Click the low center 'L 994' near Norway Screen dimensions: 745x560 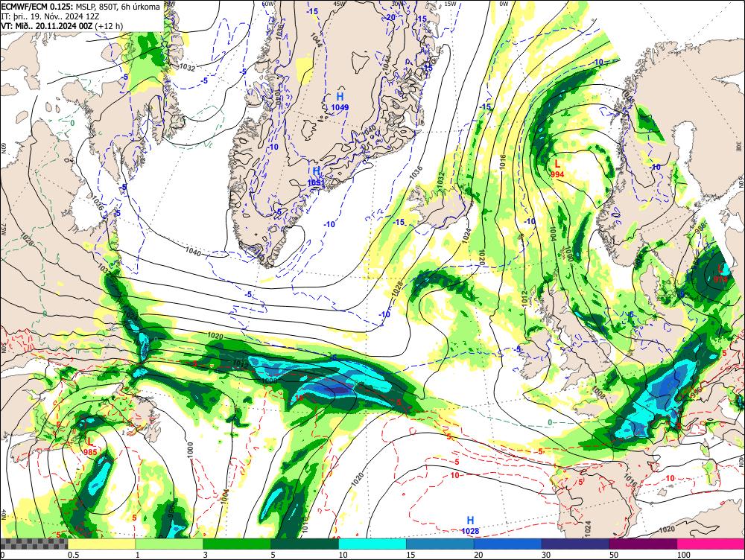point(557,168)
